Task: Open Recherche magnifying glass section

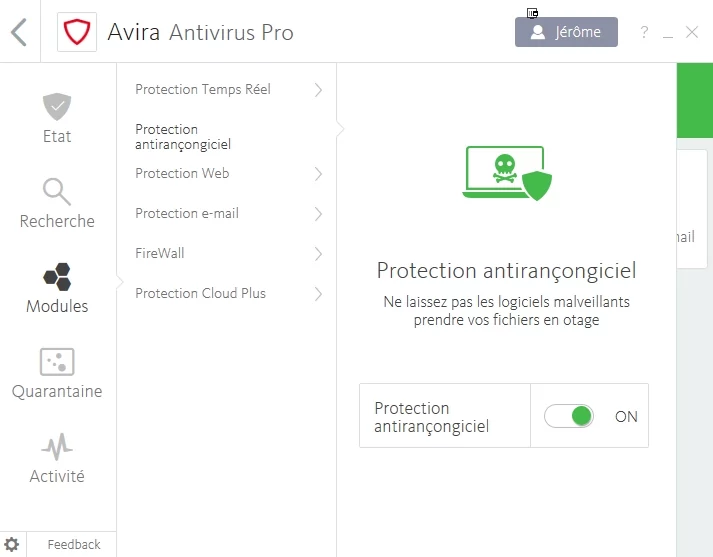Action: click(x=57, y=191)
